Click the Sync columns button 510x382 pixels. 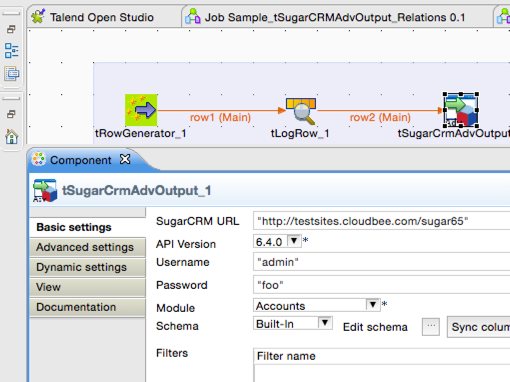[x=479, y=327]
